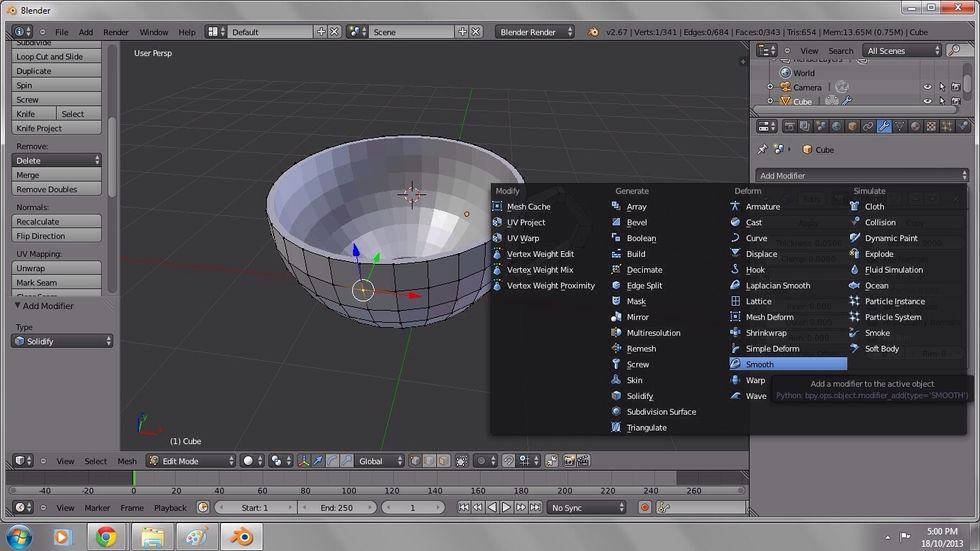Click the End: 250 frame field
The image size is (980, 551).
coord(337,508)
